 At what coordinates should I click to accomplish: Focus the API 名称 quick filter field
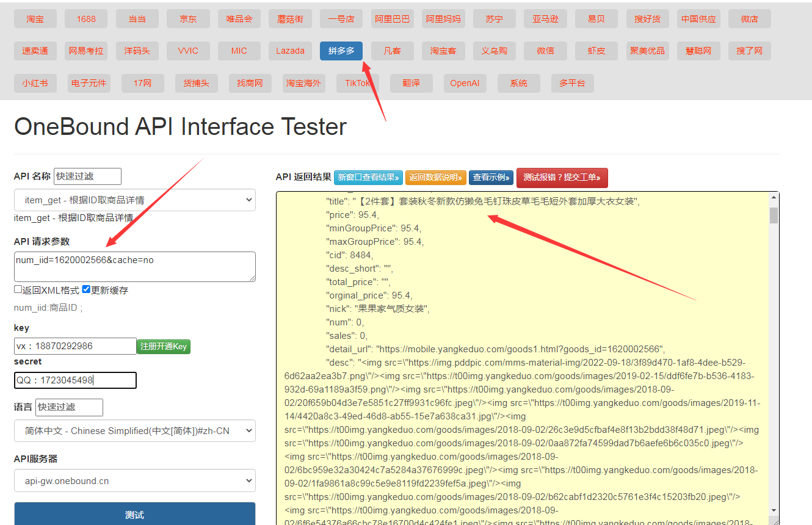(x=87, y=176)
